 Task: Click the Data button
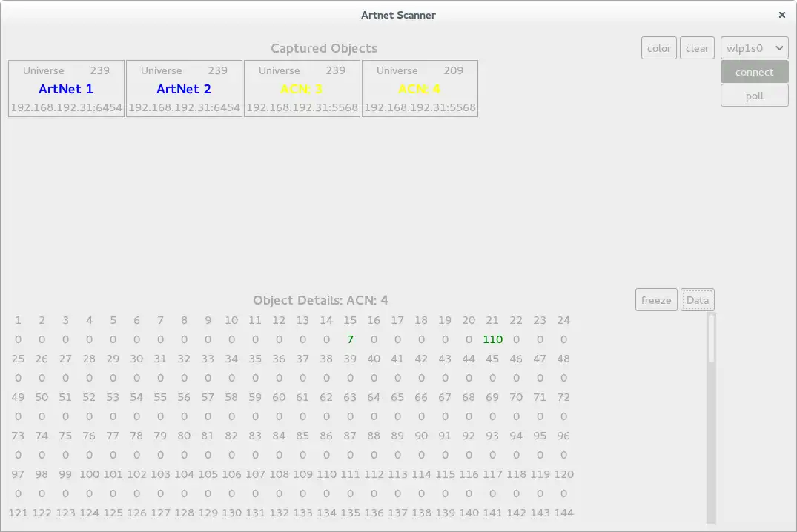698,300
